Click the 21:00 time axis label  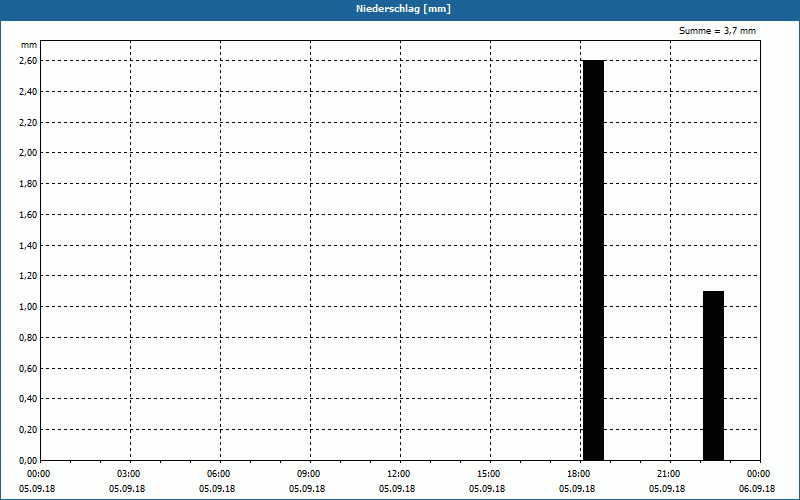[x=668, y=474]
